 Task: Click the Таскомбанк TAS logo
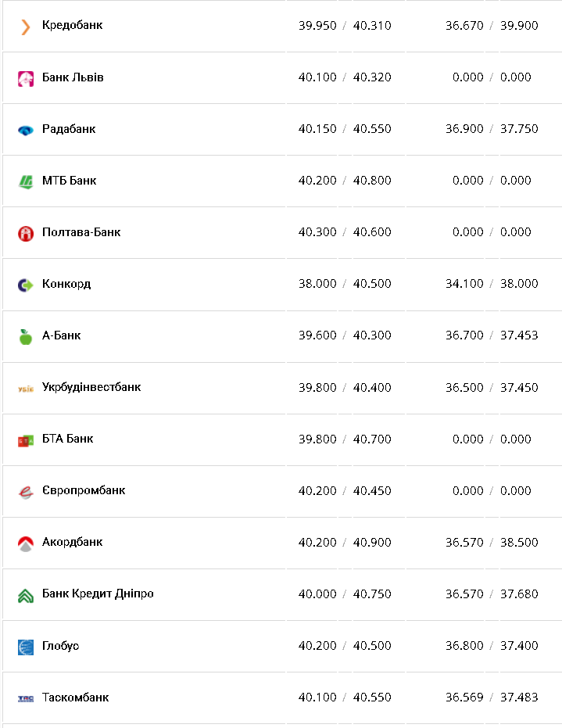point(26,698)
